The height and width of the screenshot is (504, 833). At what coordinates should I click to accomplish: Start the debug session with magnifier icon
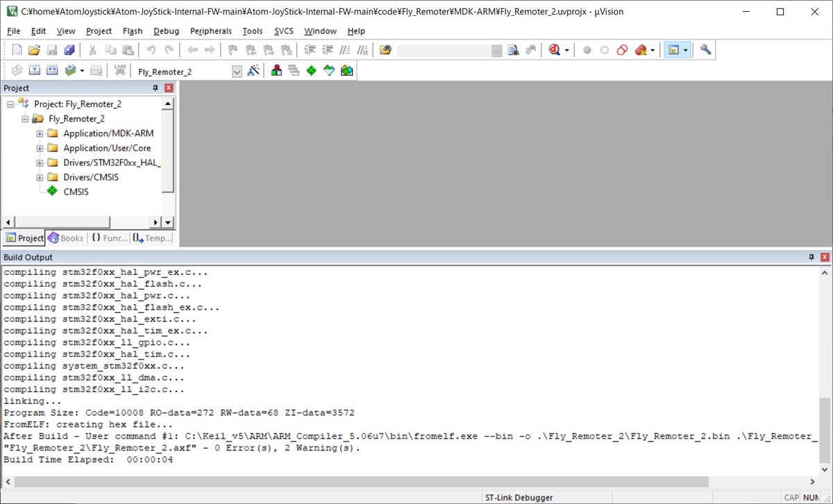[554, 50]
